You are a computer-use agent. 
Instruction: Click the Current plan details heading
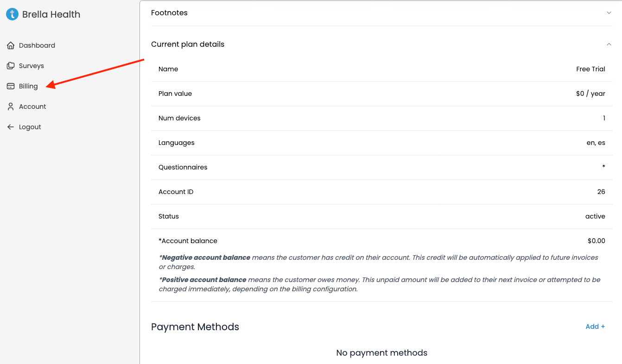coord(188,44)
